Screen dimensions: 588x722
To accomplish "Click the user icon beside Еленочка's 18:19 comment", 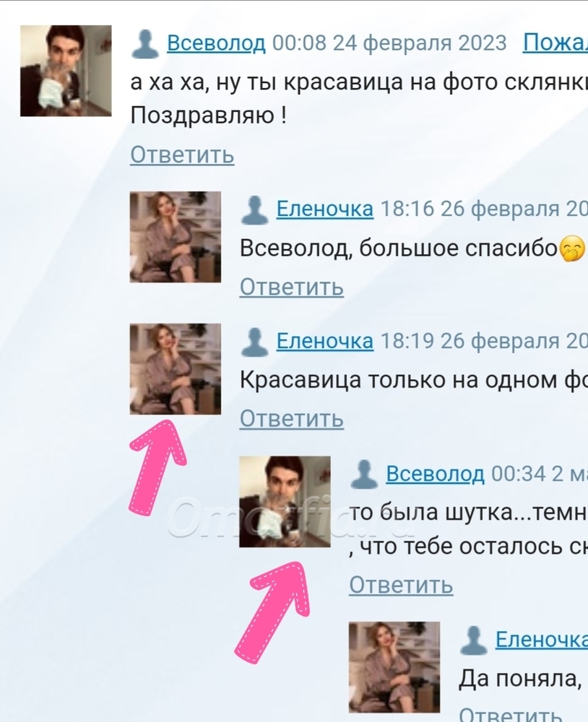I will pos(255,342).
